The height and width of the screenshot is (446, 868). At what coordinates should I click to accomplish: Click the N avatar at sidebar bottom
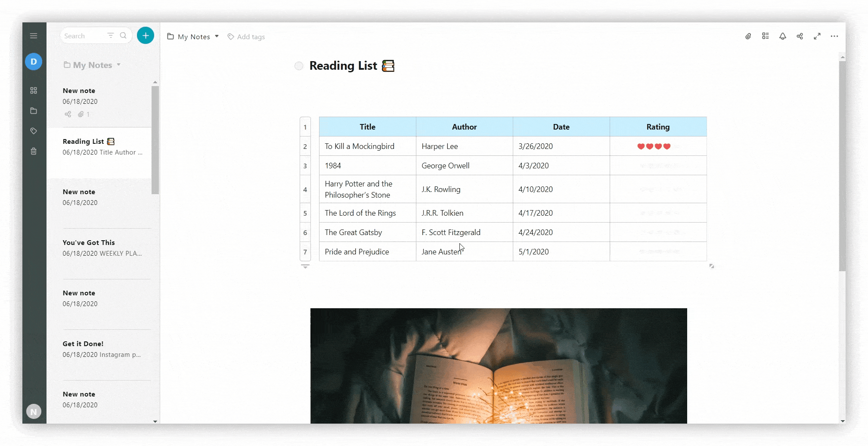[x=34, y=412]
